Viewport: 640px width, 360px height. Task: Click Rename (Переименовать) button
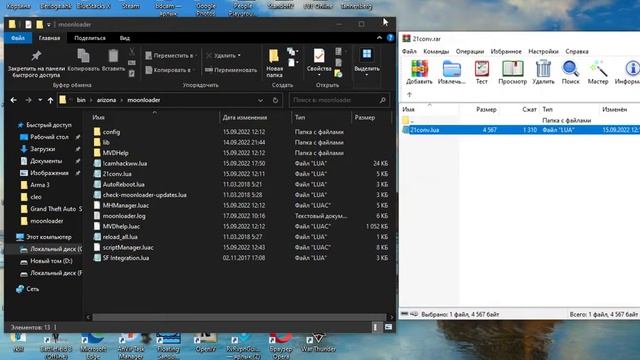(x=231, y=70)
